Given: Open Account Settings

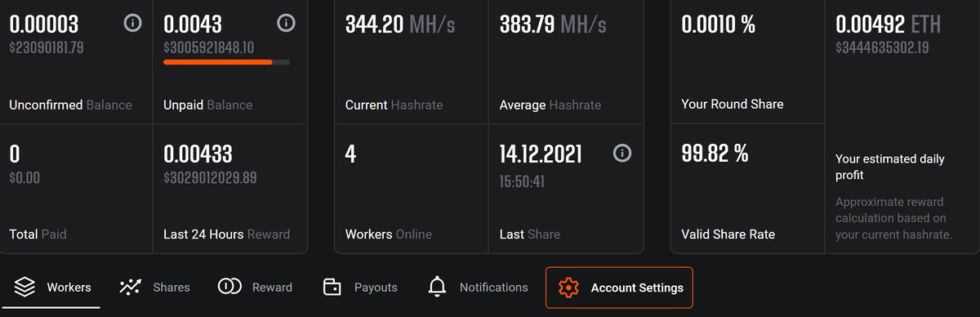Looking at the screenshot, I should click(619, 288).
